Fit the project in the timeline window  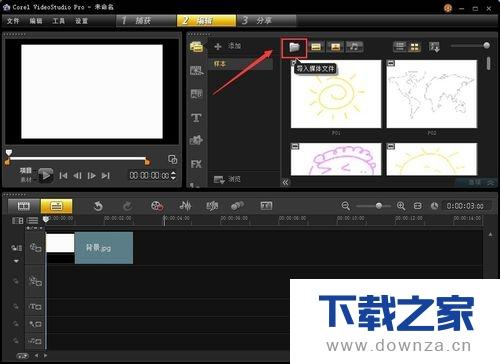417,206
